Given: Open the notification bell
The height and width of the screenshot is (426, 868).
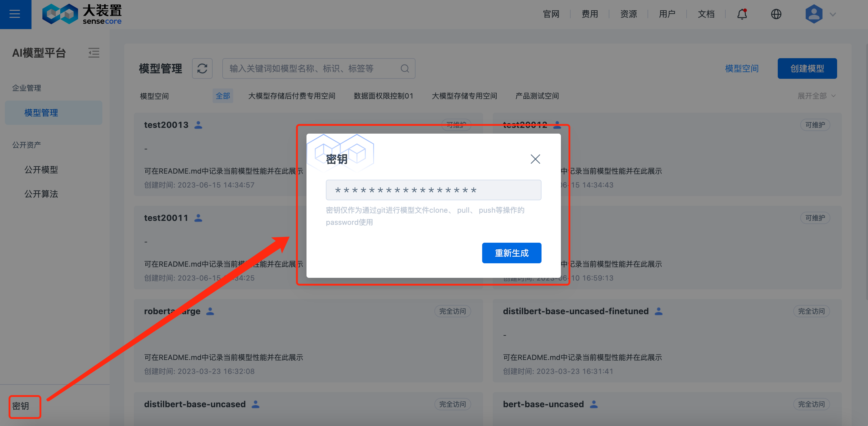Looking at the screenshot, I should (742, 14).
